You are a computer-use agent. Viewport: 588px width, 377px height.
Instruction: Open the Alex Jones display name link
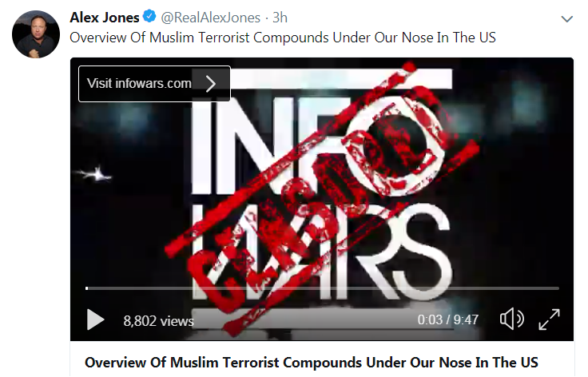[x=105, y=18]
